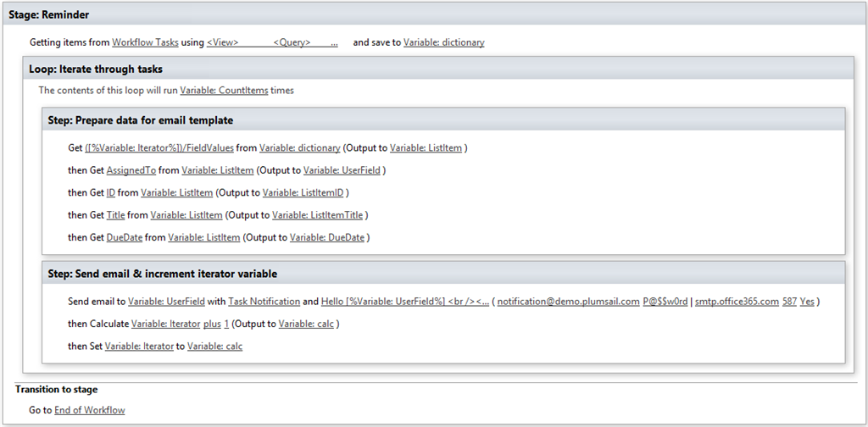Go to End of Workflow link
868x427 pixels.
pyautogui.click(x=89, y=410)
